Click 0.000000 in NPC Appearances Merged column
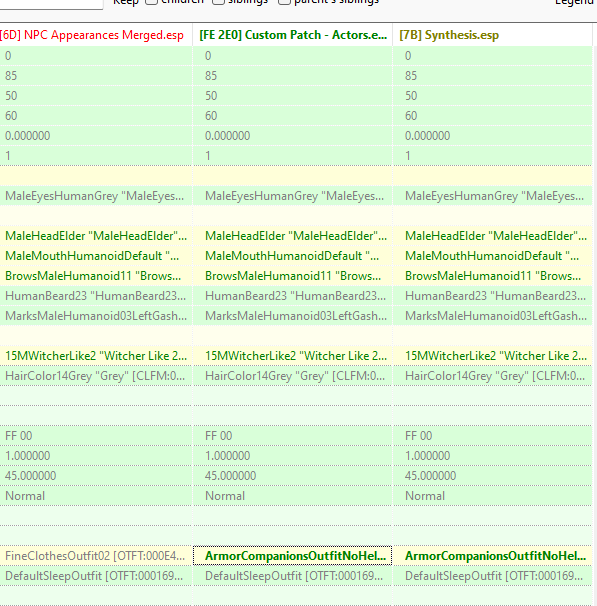This screenshot has width=597, height=606. click(96, 136)
